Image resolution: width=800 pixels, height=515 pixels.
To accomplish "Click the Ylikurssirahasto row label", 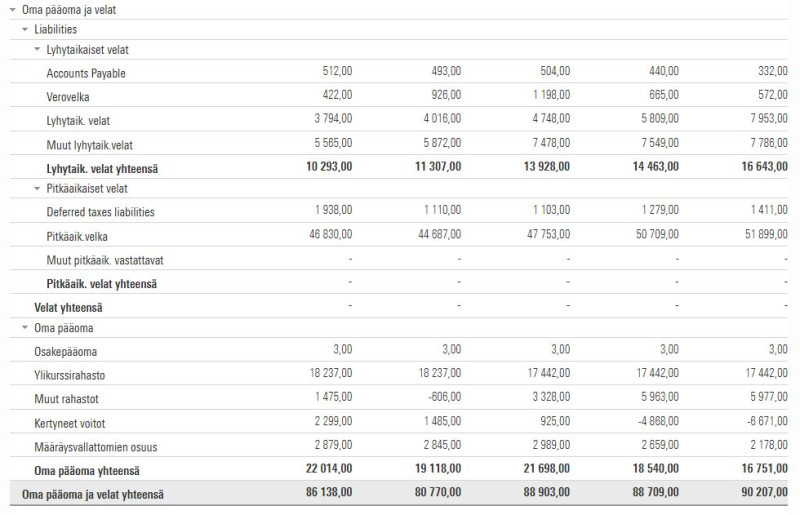I will pos(69,376).
